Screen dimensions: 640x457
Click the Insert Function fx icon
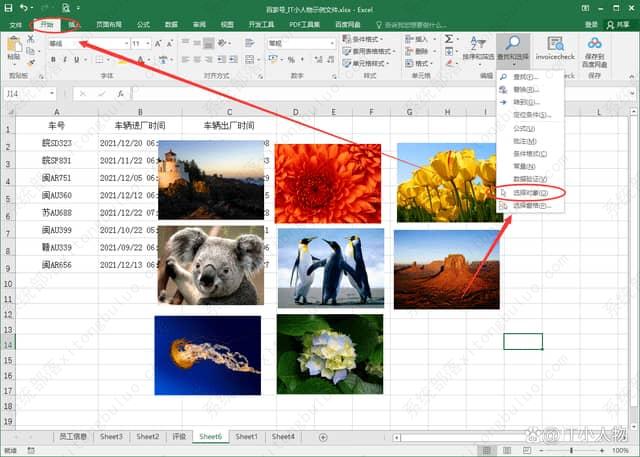[119, 93]
